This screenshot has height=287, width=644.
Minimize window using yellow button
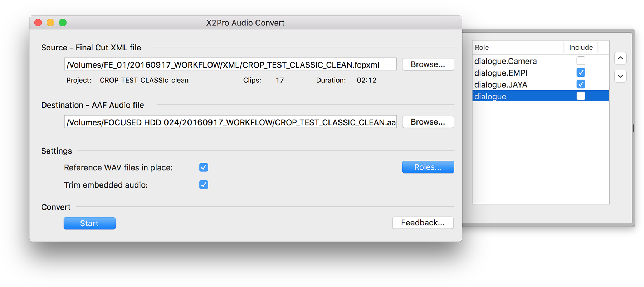(x=50, y=23)
